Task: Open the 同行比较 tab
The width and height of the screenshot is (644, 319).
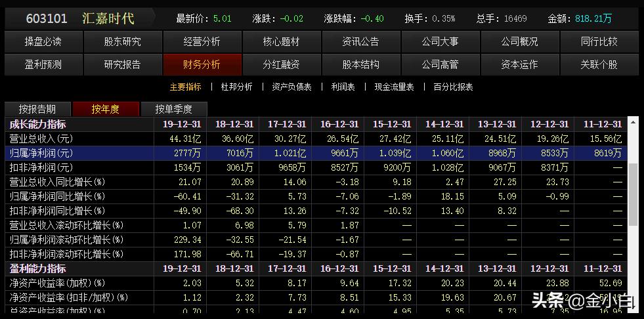Action: 599,41
